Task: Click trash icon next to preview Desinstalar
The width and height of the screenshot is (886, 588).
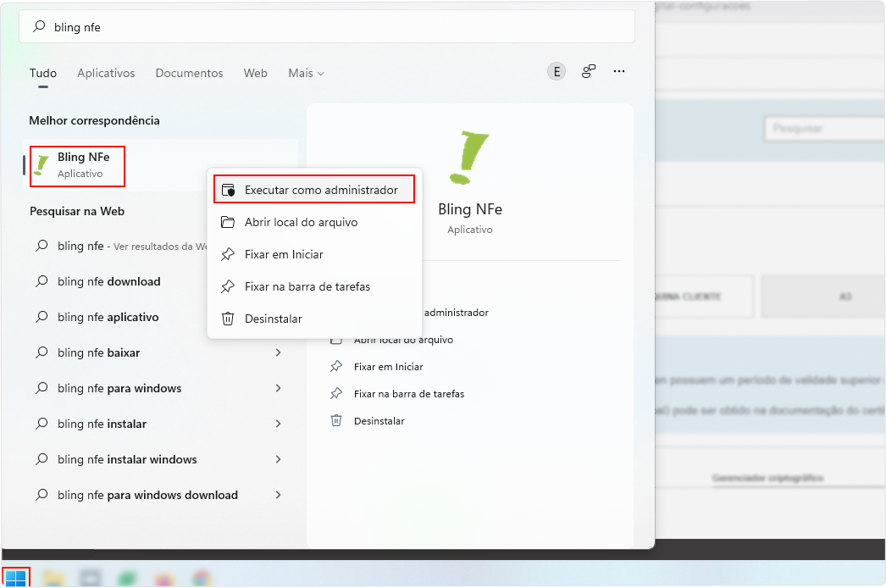Action: [x=336, y=420]
